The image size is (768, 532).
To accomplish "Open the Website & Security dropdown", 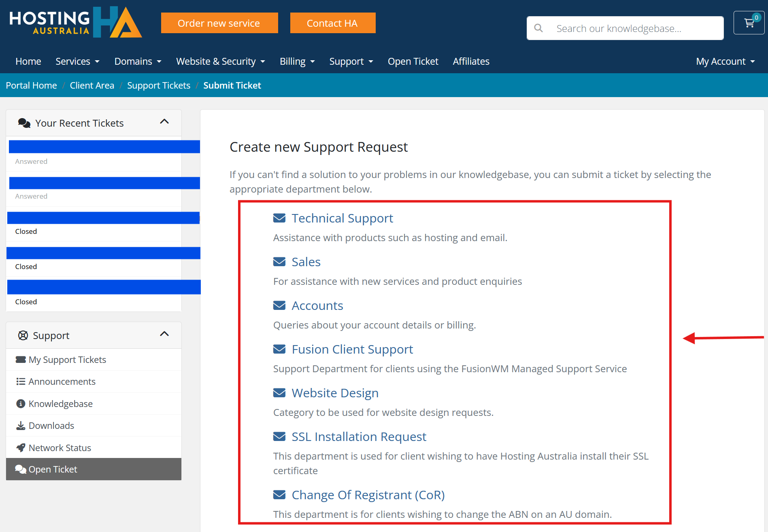I will (221, 61).
